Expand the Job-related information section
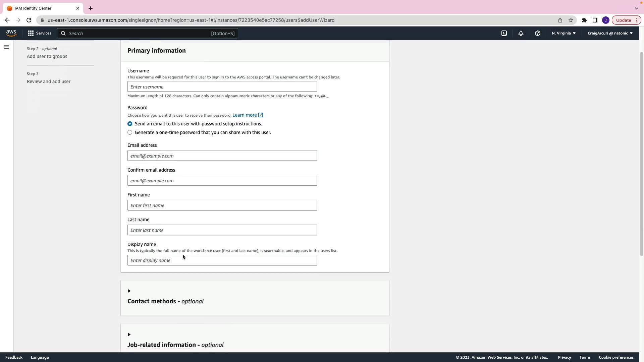The width and height of the screenshot is (644, 362). tap(129, 335)
